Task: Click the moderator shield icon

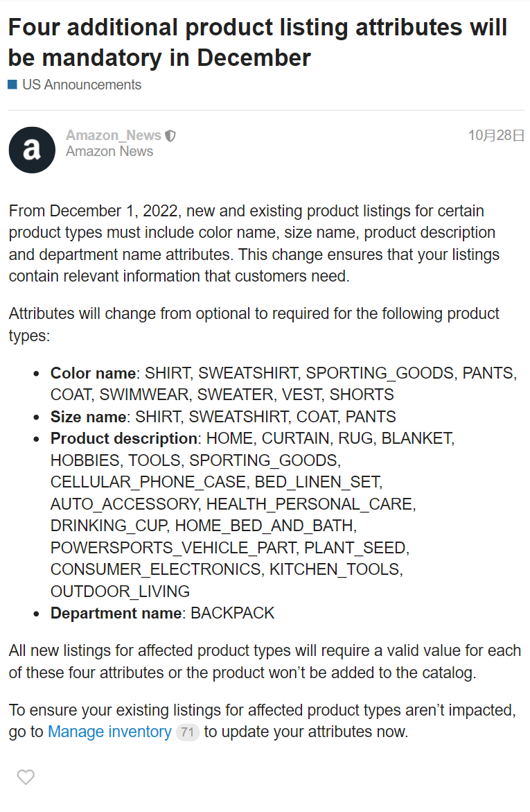Action: pyautogui.click(x=170, y=136)
